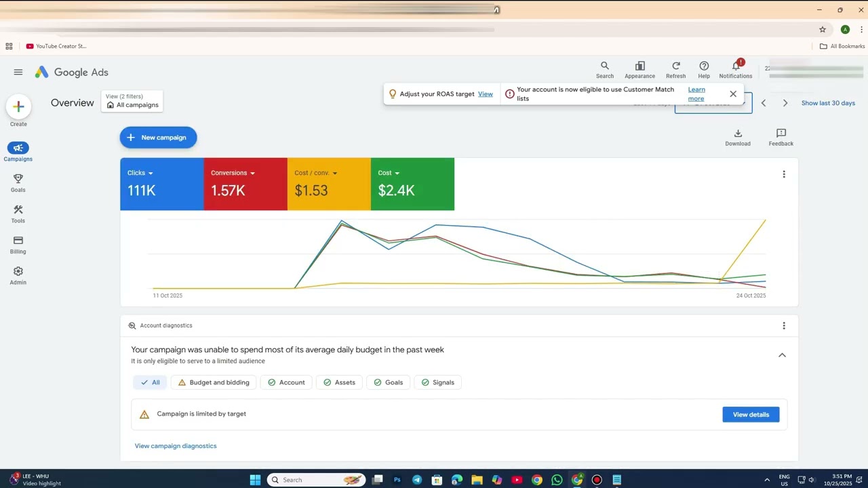The image size is (868, 488).
Task: Open Admin gear in sidebar
Action: (x=18, y=276)
